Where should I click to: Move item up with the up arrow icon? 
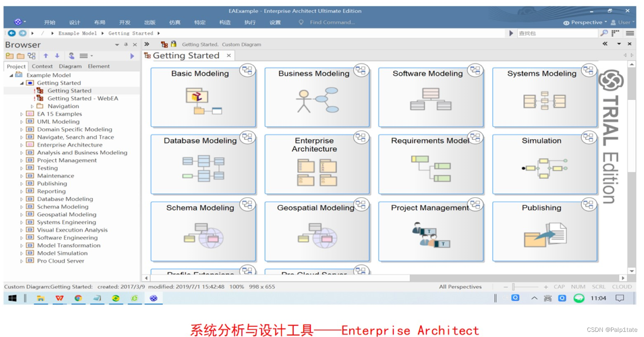(x=46, y=56)
